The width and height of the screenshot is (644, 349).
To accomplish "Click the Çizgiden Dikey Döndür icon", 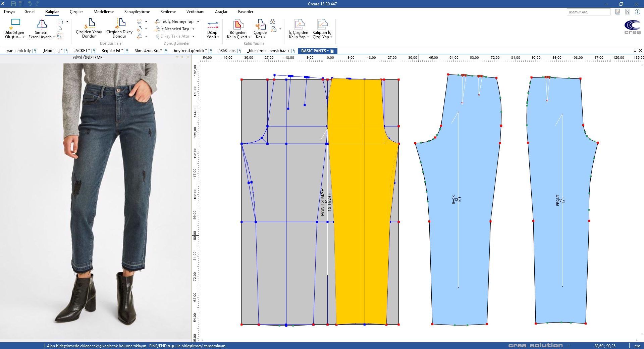I will click(120, 23).
